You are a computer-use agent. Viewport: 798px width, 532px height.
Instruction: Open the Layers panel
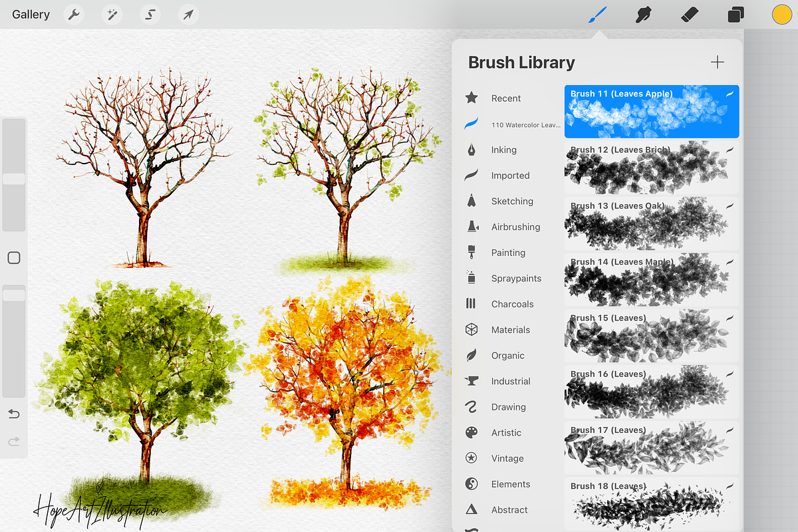click(735, 15)
